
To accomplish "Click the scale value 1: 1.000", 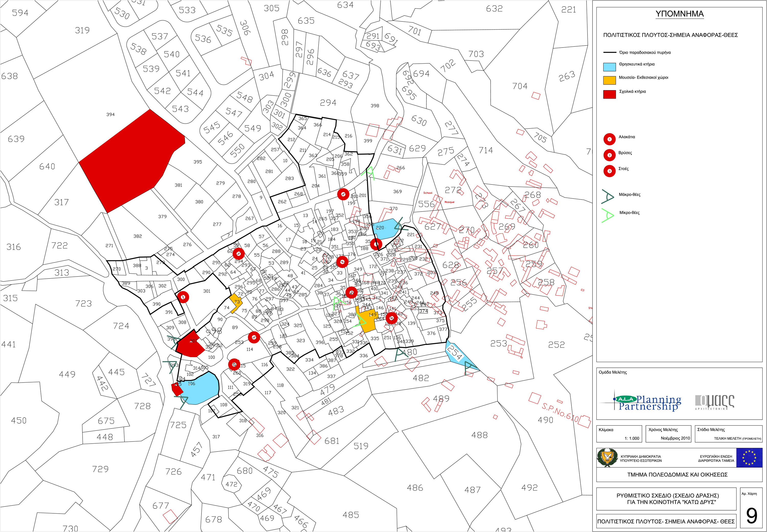I will pos(632,438).
